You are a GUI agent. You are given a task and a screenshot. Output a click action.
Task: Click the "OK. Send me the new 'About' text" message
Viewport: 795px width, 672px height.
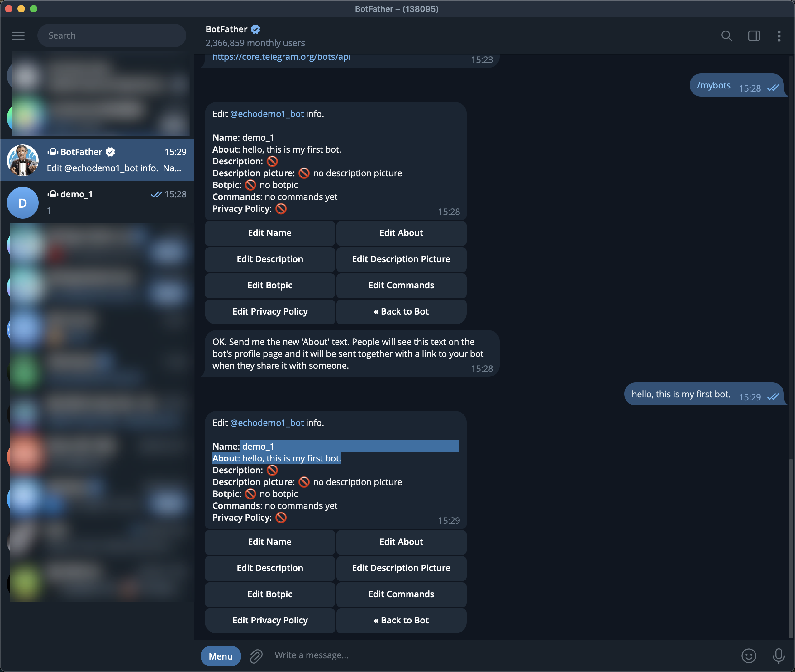pos(350,354)
